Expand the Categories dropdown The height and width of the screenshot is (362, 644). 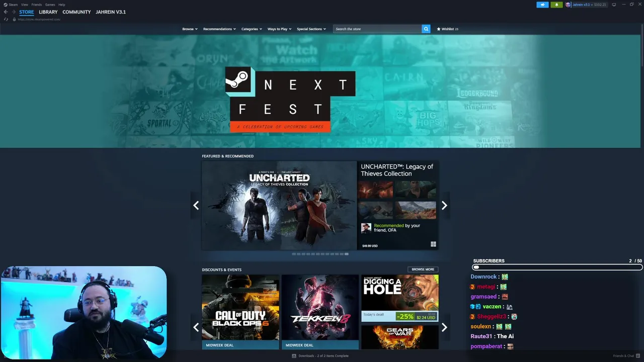pyautogui.click(x=252, y=29)
